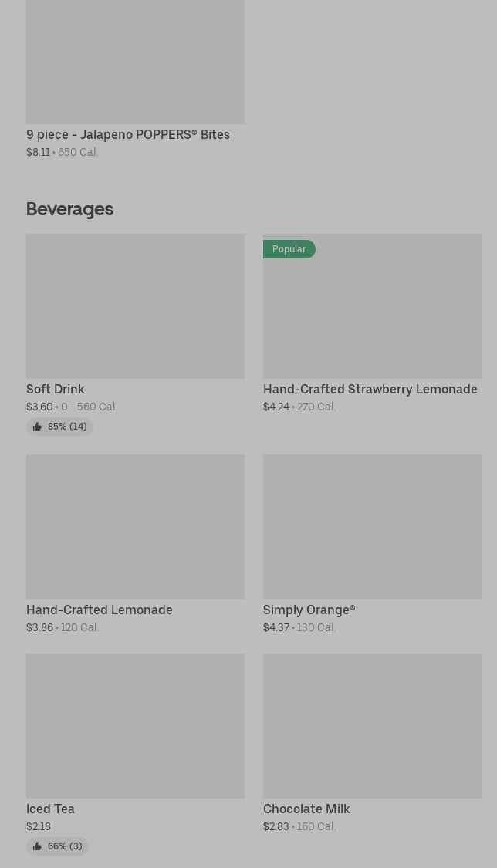Click the 66% (3) rating text
Viewport: 497px width, 868px height.
pyautogui.click(x=65, y=846)
